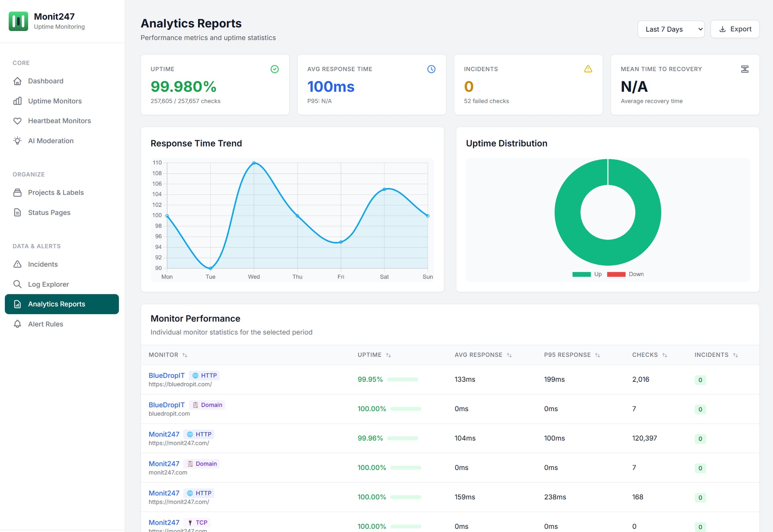773x532 pixels.
Task: Click the N/A mean recovery value
Action: [634, 87]
